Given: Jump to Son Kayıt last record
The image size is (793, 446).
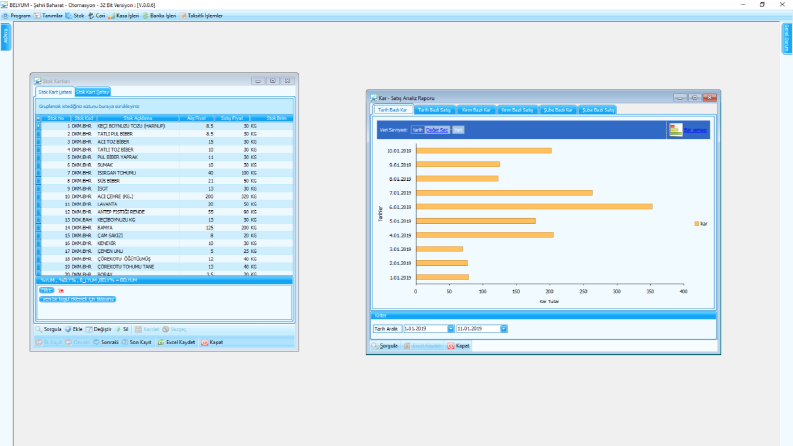Looking at the screenshot, I should (x=137, y=342).
